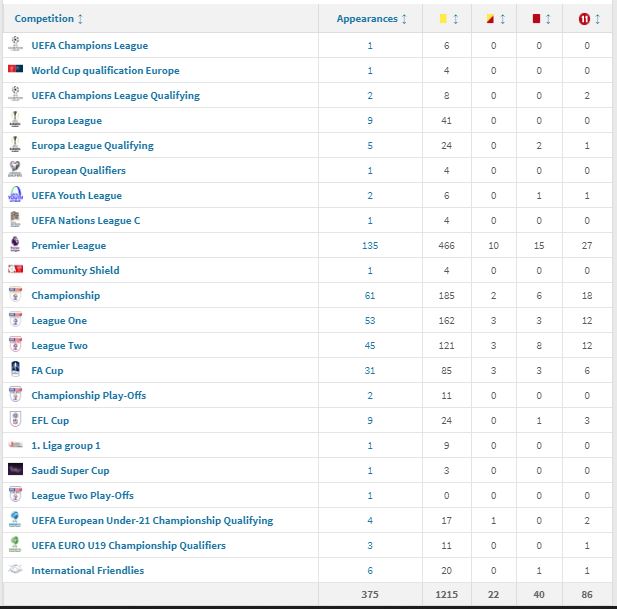Click the UEFA Youth League logo
Screen dimensions: 617x609
coord(15,195)
